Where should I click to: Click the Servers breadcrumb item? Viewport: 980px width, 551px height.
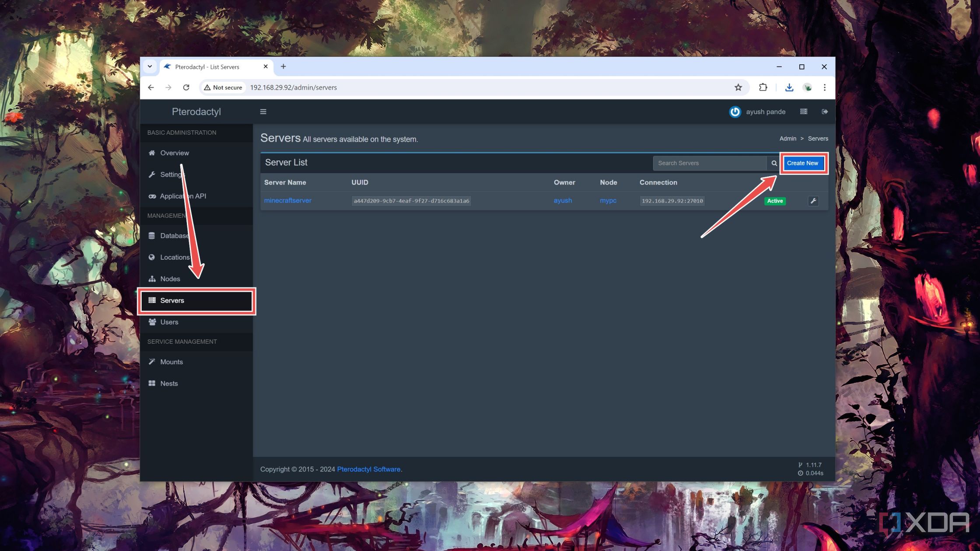coord(818,139)
